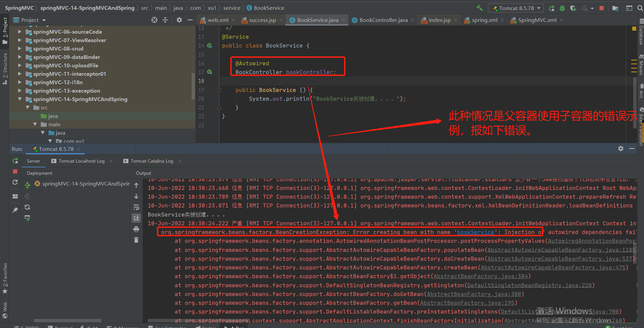Start debugging with the bug icon
Screen dimensions: 644x328
click(562, 8)
